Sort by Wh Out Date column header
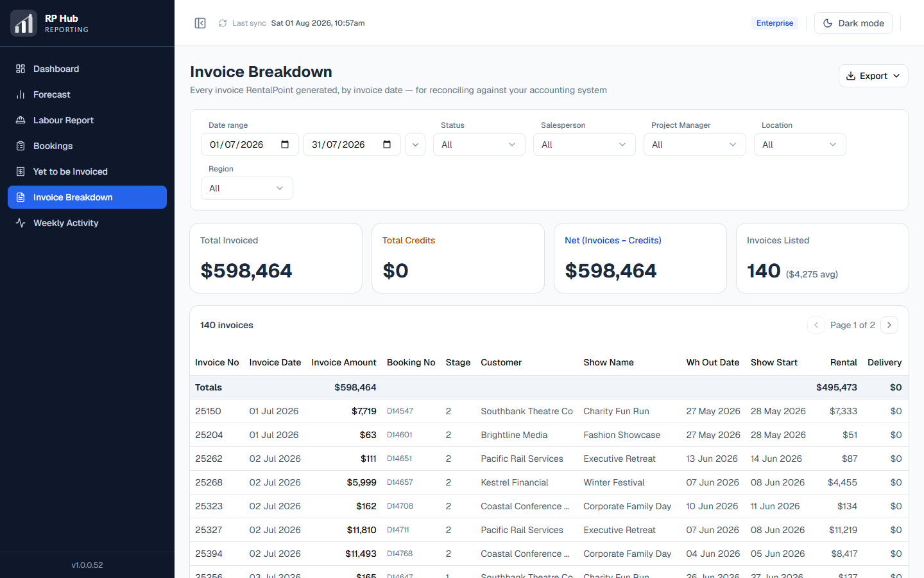This screenshot has width=924, height=578. point(713,362)
